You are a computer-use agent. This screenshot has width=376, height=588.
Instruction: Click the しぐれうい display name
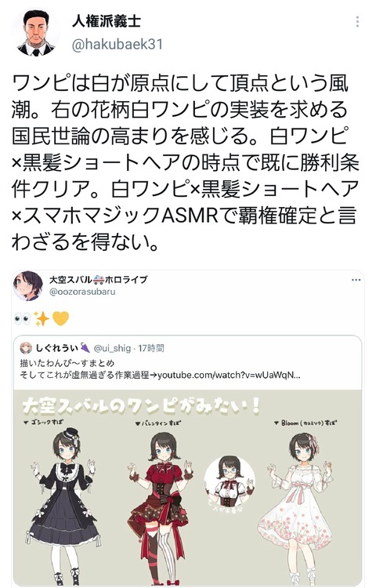[57, 348]
